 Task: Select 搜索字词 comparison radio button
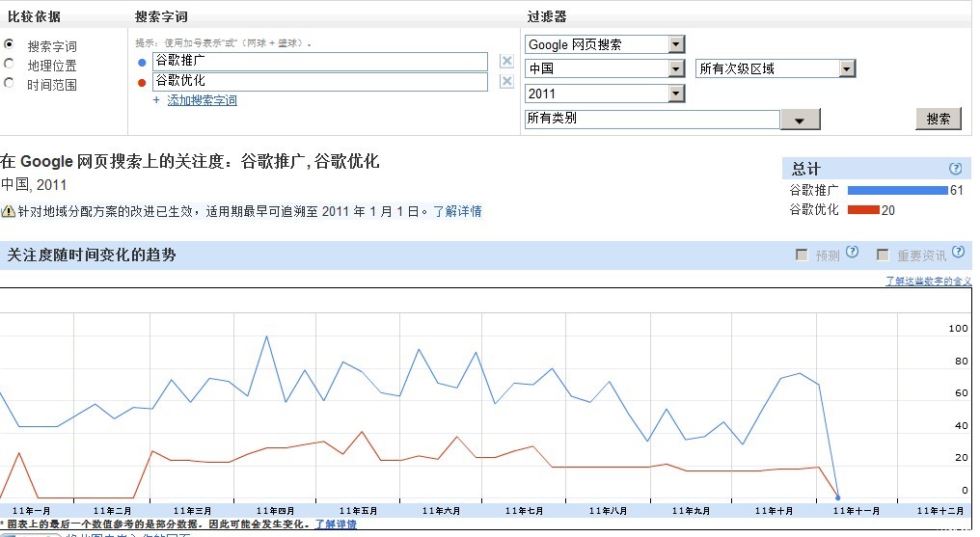click(x=9, y=44)
